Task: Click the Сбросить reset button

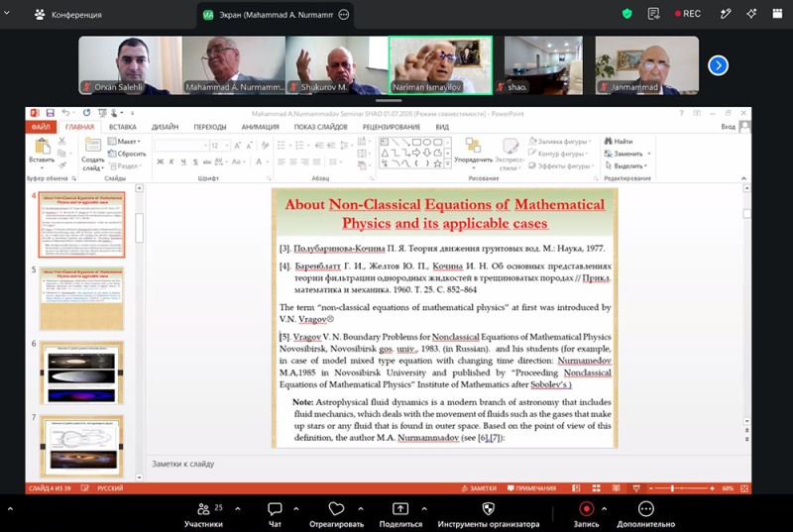Action: (x=127, y=154)
